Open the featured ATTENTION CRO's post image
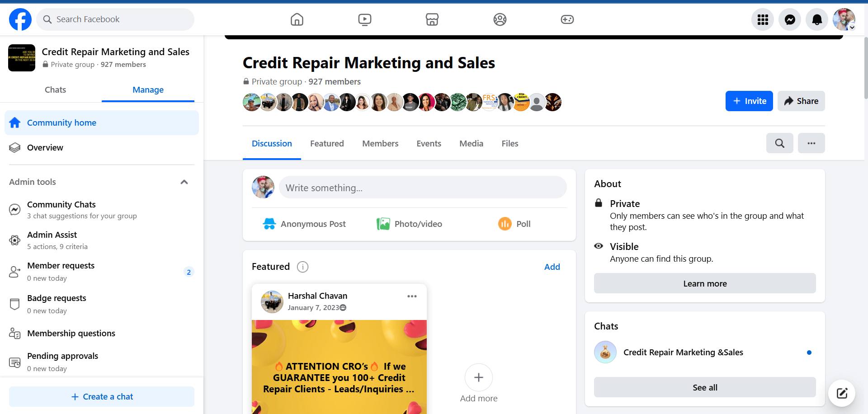 339,367
